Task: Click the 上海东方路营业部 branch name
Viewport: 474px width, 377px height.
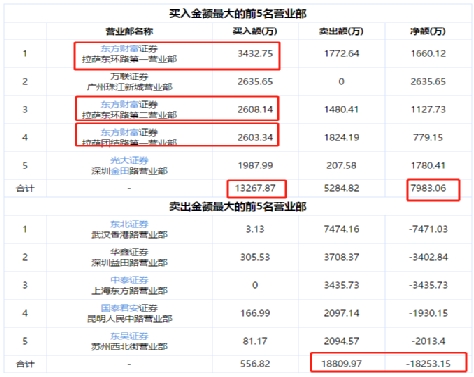Action: click(x=129, y=291)
